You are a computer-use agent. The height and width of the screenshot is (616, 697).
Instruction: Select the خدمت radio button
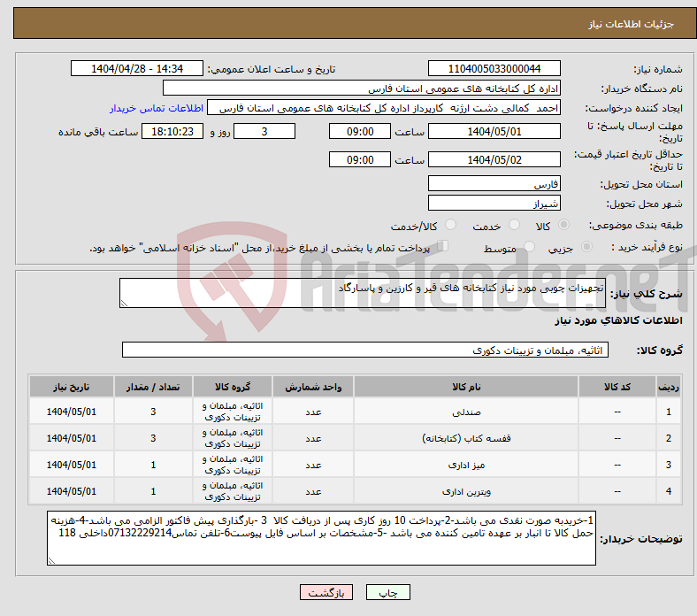click(514, 225)
